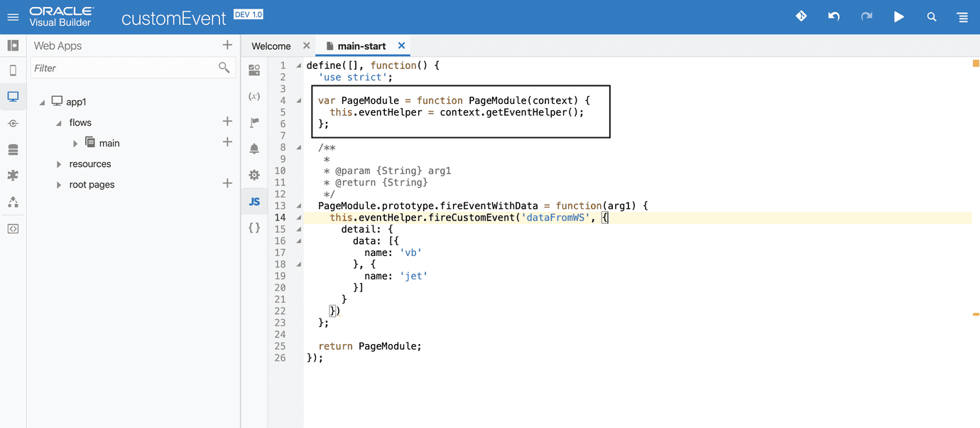This screenshot has width=980, height=428.
Task: Click the 'jet' string value
Action: (414, 276)
